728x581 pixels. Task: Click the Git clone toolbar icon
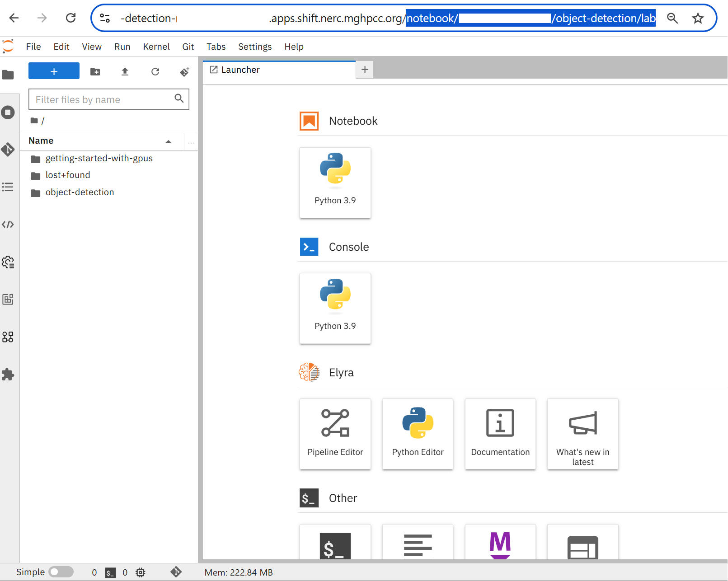click(184, 72)
